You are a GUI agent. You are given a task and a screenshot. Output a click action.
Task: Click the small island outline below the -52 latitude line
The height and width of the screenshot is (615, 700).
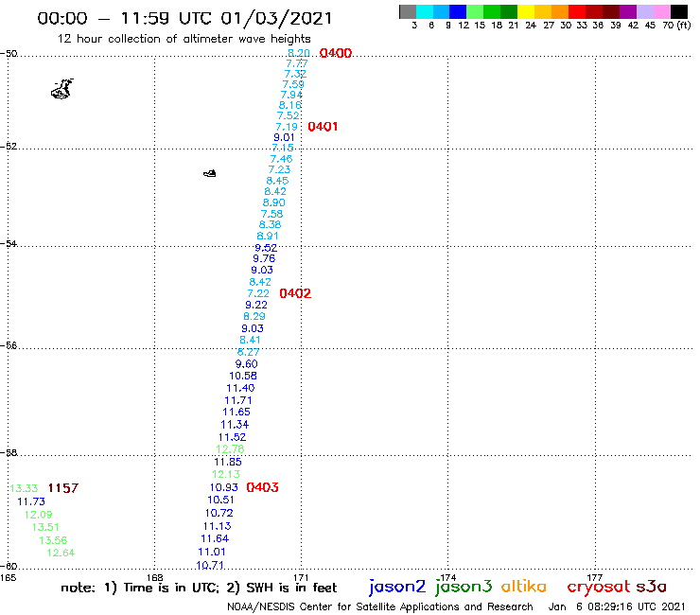click(210, 173)
